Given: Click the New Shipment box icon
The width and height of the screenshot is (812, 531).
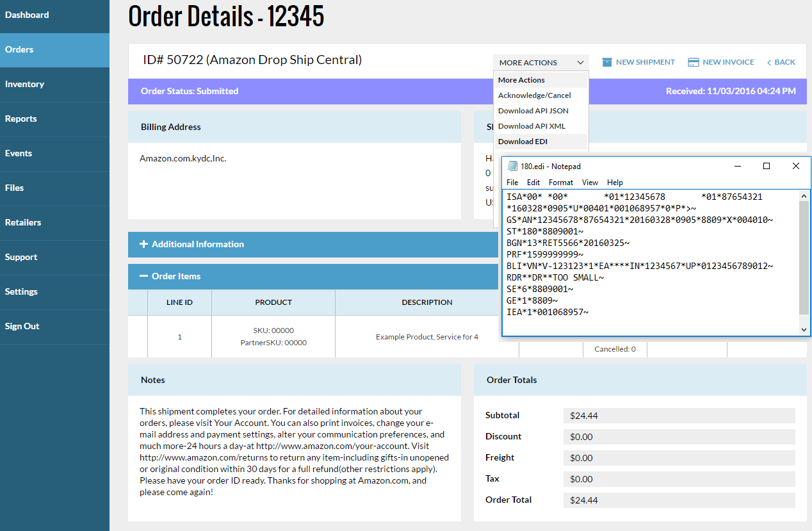Looking at the screenshot, I should point(607,62).
